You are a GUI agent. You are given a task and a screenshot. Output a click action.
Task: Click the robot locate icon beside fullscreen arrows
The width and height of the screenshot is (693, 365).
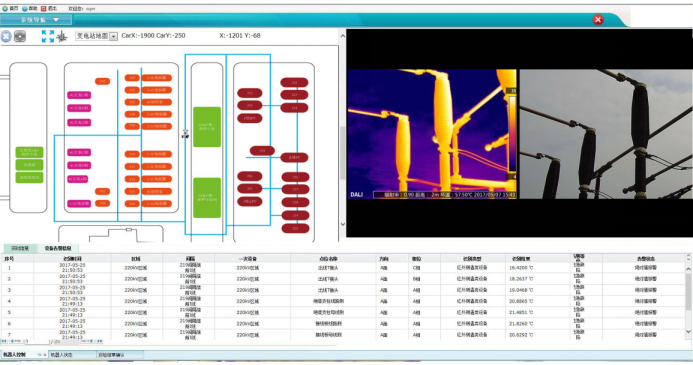click(62, 36)
